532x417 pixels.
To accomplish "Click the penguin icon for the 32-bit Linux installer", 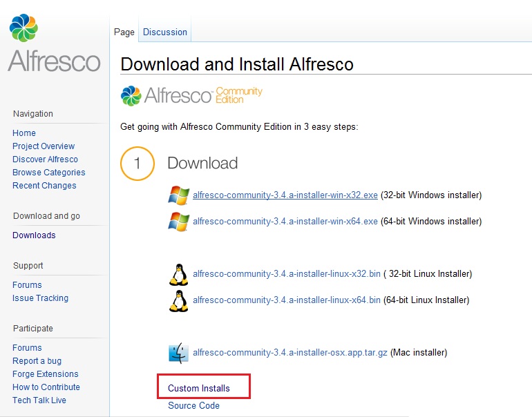I will 178,274.
